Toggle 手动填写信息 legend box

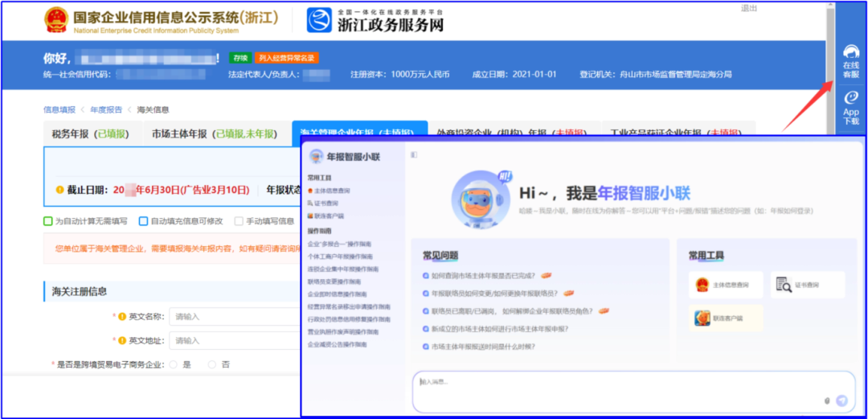[239, 221]
